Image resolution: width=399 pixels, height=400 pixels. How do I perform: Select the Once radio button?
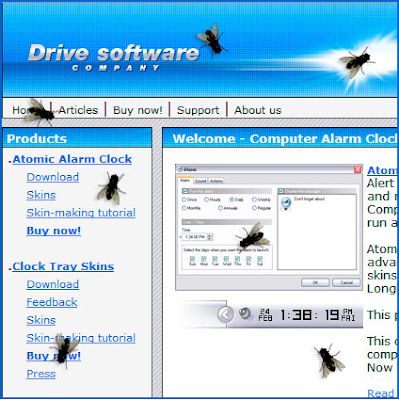coord(184,199)
